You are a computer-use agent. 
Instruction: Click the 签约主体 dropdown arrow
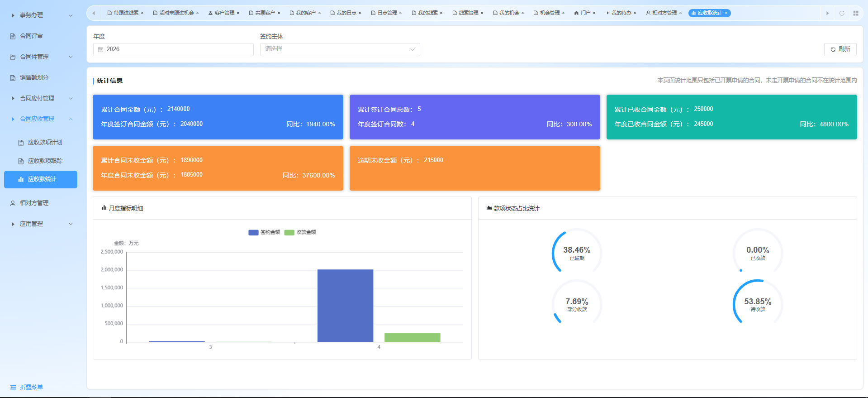(x=413, y=49)
